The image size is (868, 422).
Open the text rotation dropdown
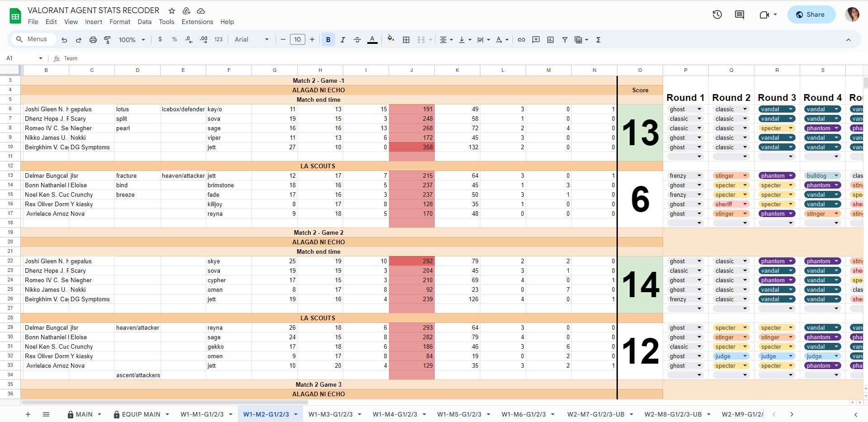502,40
